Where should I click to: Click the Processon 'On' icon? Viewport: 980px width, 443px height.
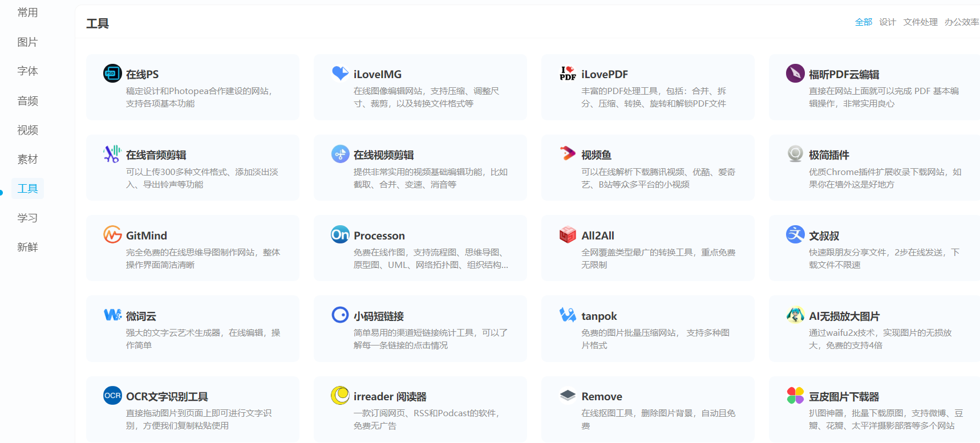pos(340,234)
